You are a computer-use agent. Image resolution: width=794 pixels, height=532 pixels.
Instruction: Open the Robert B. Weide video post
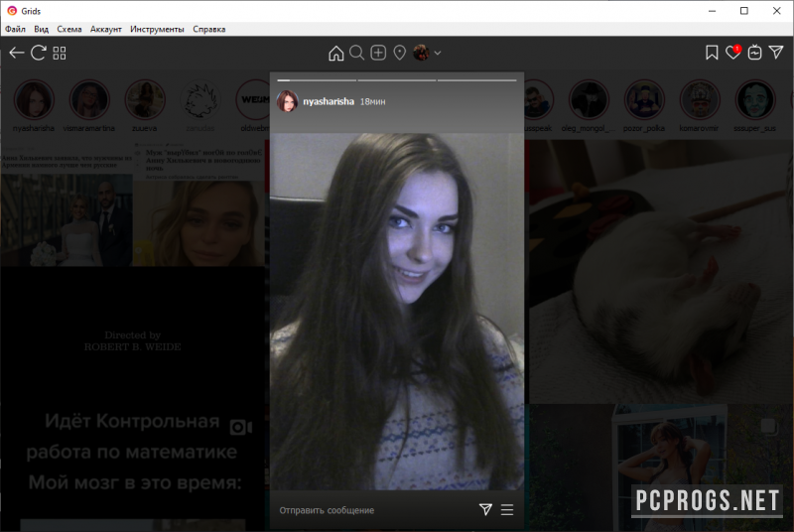tap(133, 341)
